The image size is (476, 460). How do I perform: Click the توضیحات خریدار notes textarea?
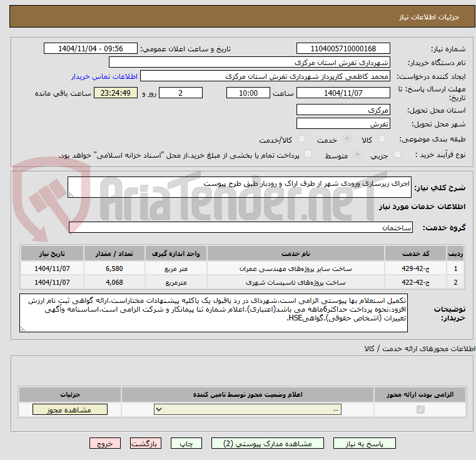tap(213, 313)
